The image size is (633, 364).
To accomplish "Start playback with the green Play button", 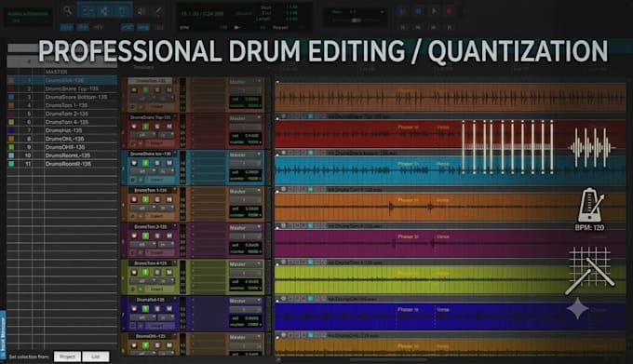I will point(434,11).
